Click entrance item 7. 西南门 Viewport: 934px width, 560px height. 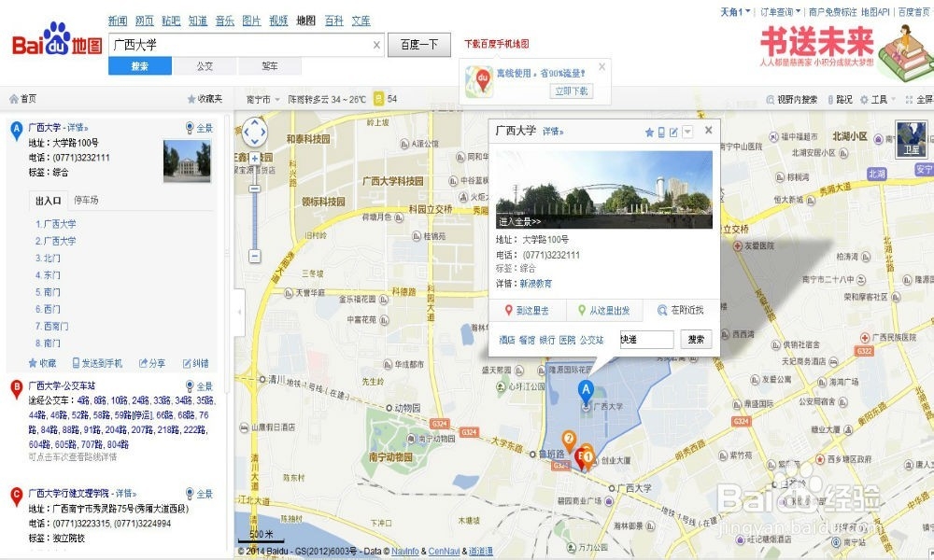(x=51, y=326)
